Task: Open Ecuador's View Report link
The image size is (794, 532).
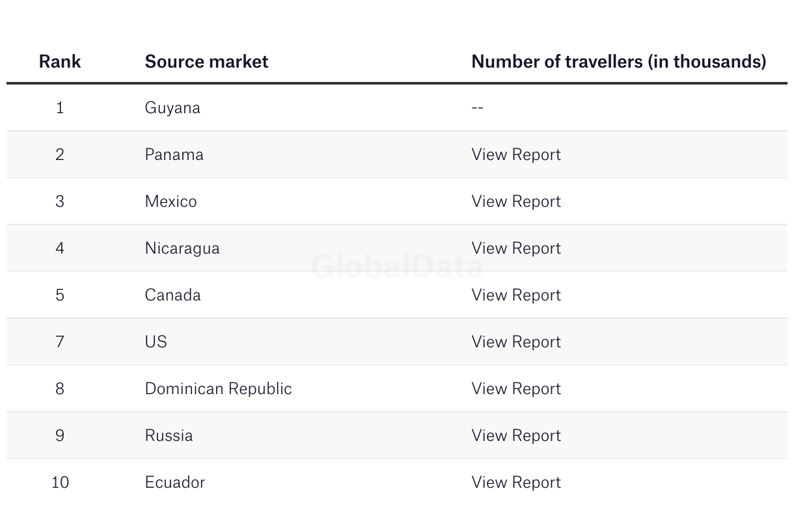Action: tap(515, 483)
